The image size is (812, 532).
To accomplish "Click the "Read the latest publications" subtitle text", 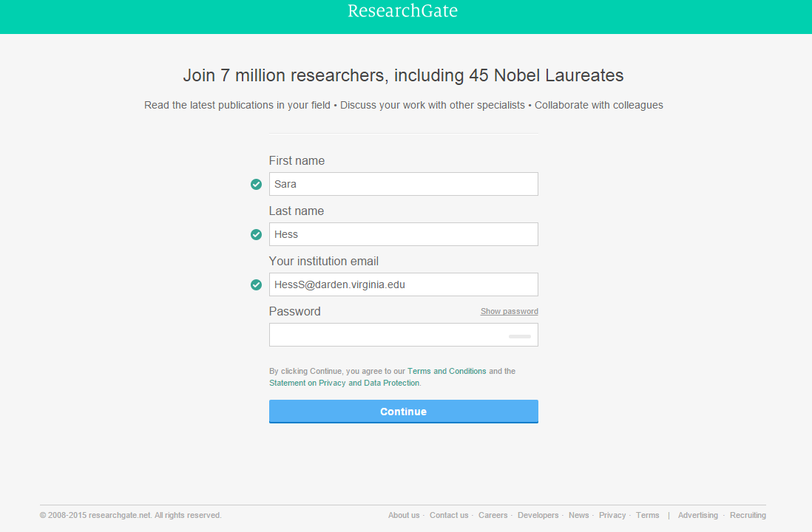I will [x=403, y=105].
